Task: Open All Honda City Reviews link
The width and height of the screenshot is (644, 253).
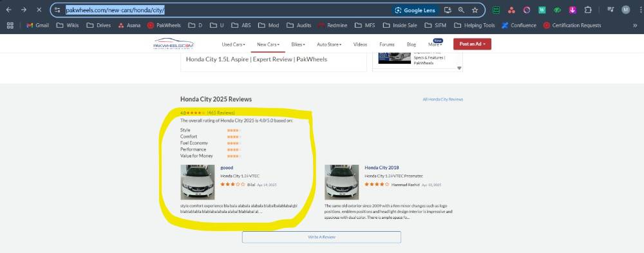Action: 443,99
